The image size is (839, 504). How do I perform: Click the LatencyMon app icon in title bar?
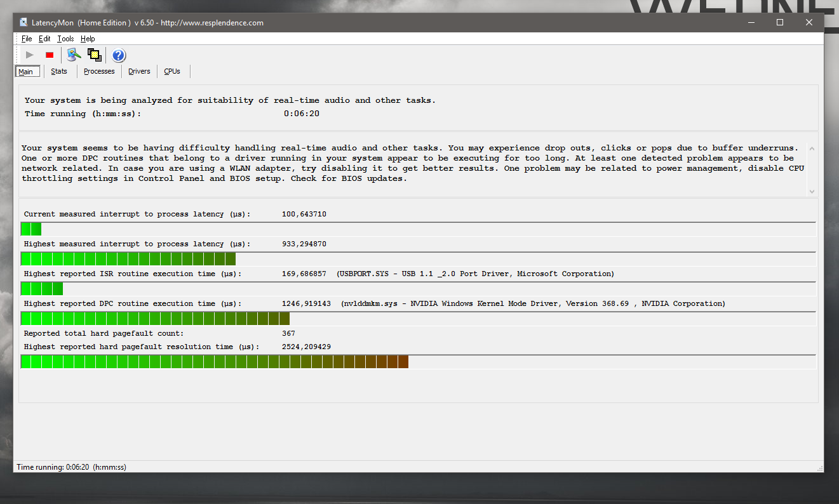[23, 22]
